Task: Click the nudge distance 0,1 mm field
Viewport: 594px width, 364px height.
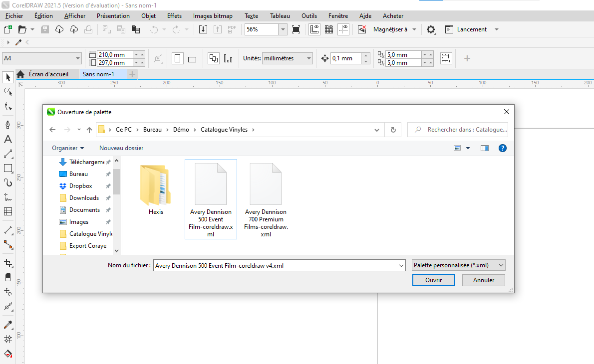Action: 346,58
